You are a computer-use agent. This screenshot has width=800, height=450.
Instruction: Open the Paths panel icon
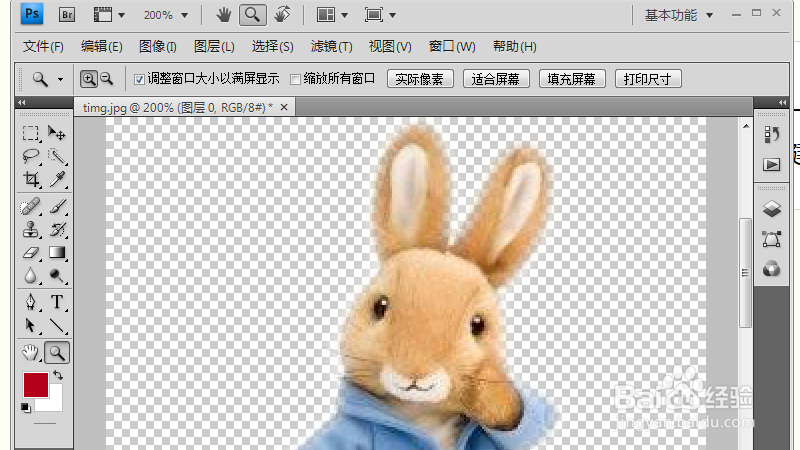point(771,239)
